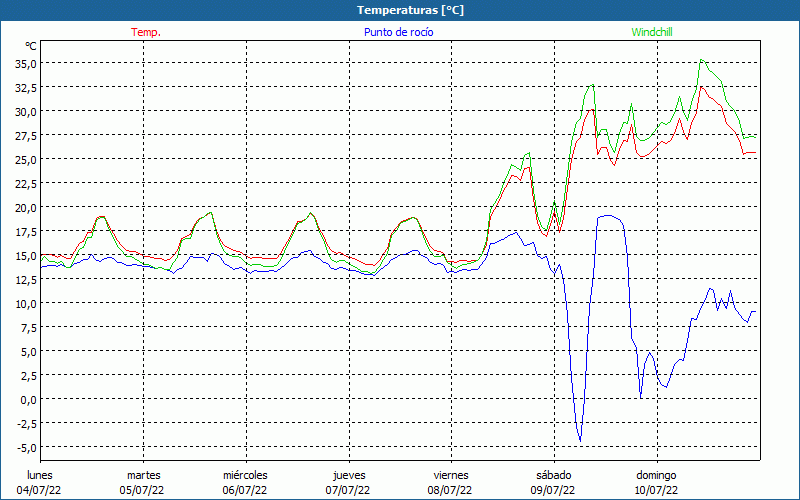Click the 'jueves' day label
The image size is (800, 500).
(349, 475)
